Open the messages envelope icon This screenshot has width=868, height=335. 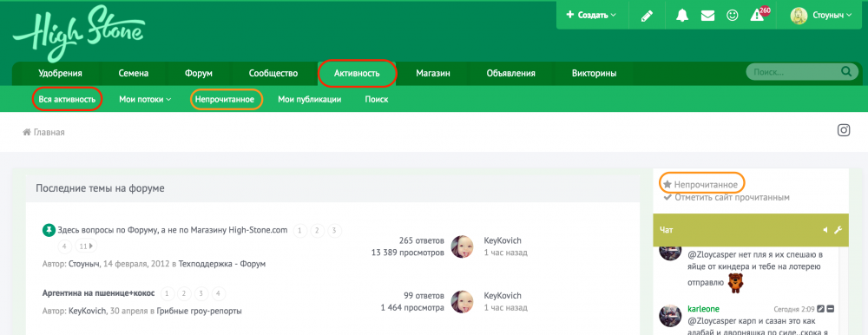(707, 16)
